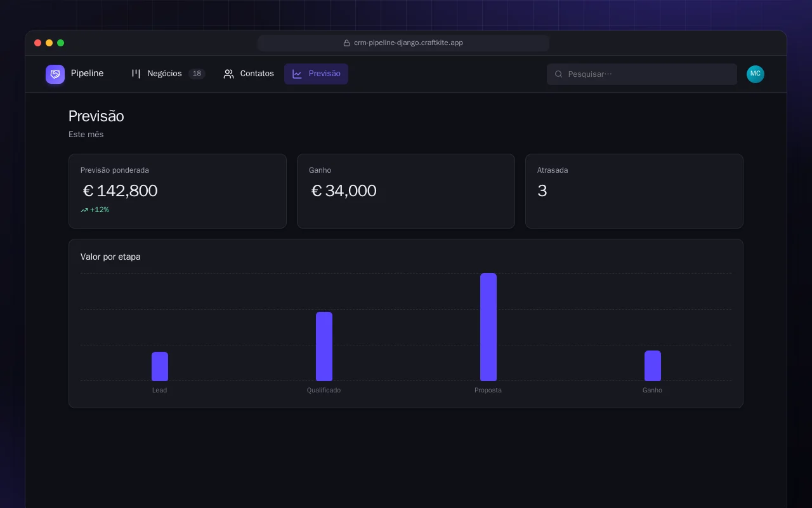
Task: Click the Negócios kanban columns icon
Action: (x=136, y=74)
